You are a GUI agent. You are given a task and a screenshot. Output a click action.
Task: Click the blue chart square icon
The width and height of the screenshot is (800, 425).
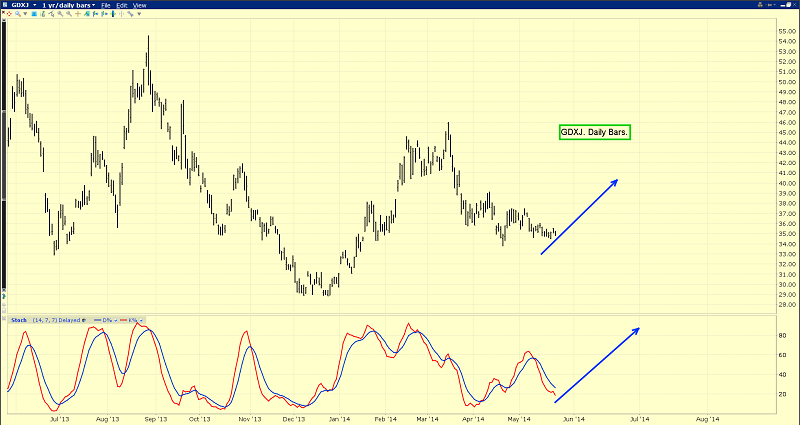click(34, 14)
